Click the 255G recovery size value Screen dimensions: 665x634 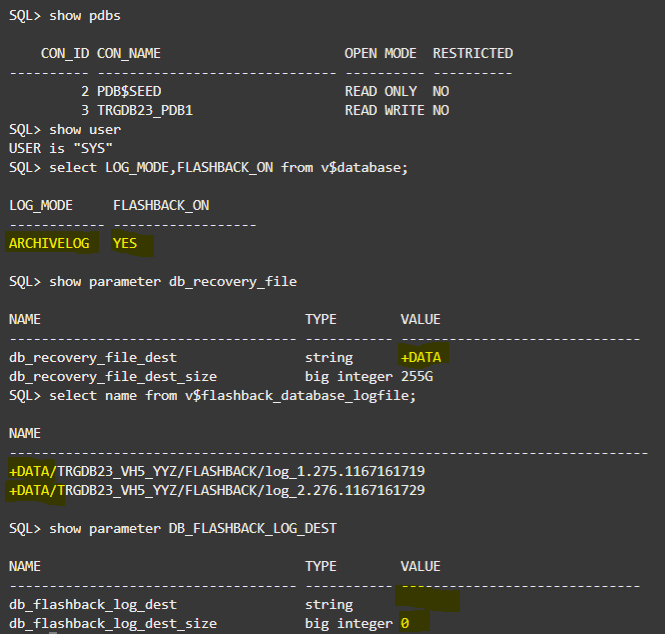(x=417, y=376)
